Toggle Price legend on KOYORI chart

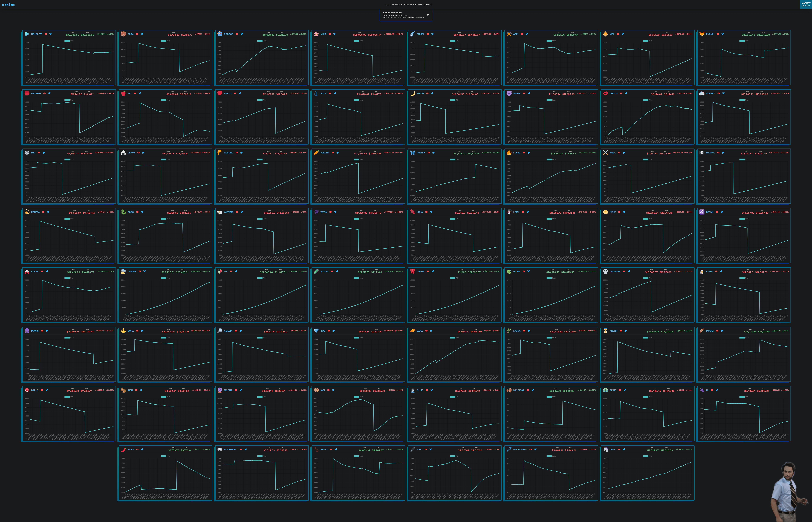pyautogui.click(x=359, y=278)
